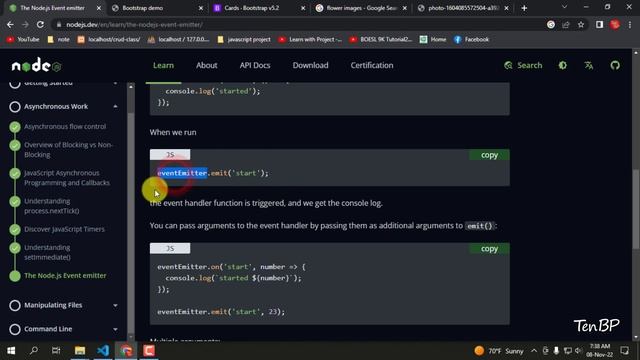
Task: Open localhost/crud-class bookmark
Action: coord(109,39)
